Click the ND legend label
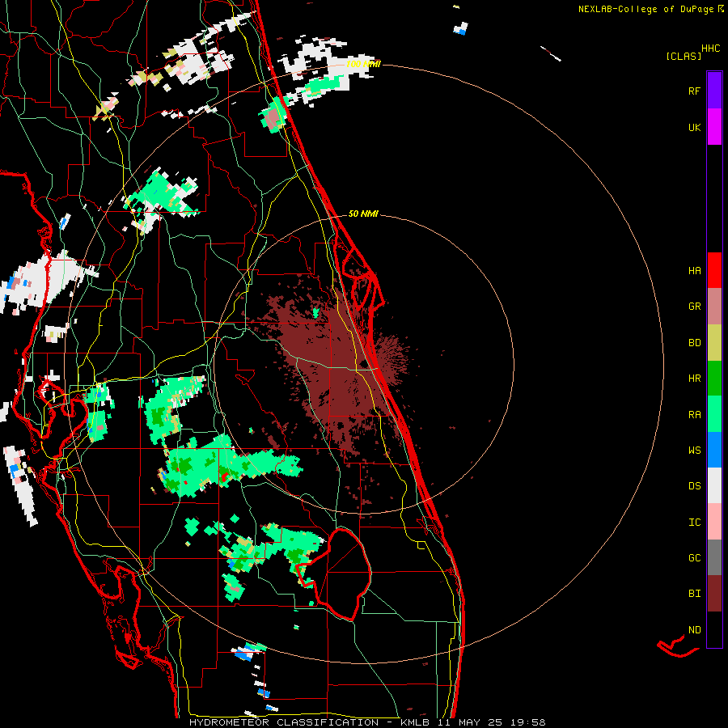728x728 pixels. (694, 630)
